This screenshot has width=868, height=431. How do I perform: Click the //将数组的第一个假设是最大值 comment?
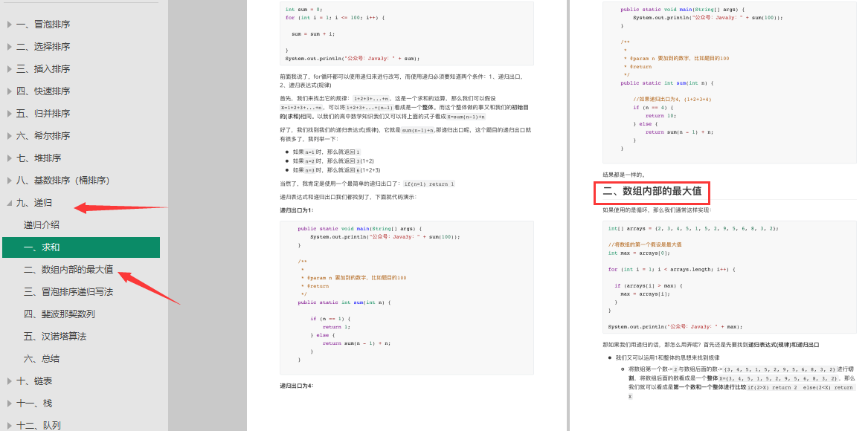pos(645,244)
